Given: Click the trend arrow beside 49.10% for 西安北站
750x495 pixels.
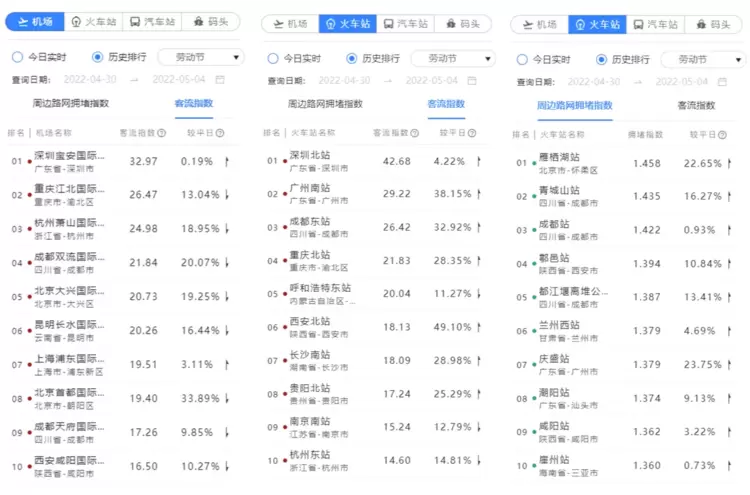Looking at the screenshot, I should click(480, 327).
